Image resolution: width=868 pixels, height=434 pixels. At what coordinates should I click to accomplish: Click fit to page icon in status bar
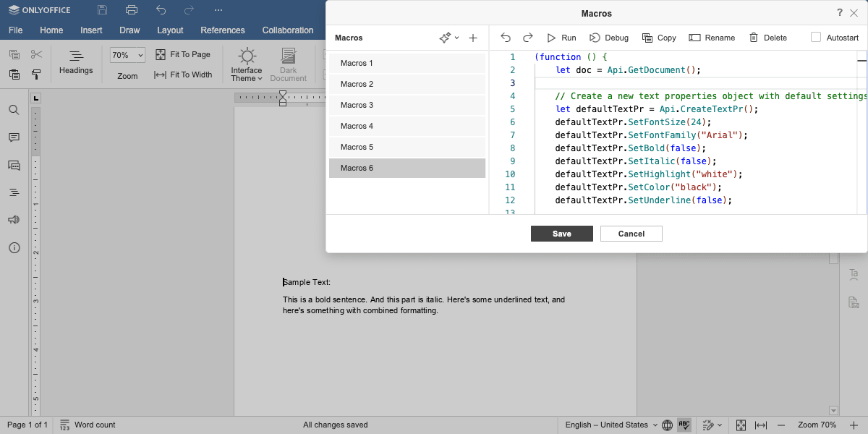(741, 425)
